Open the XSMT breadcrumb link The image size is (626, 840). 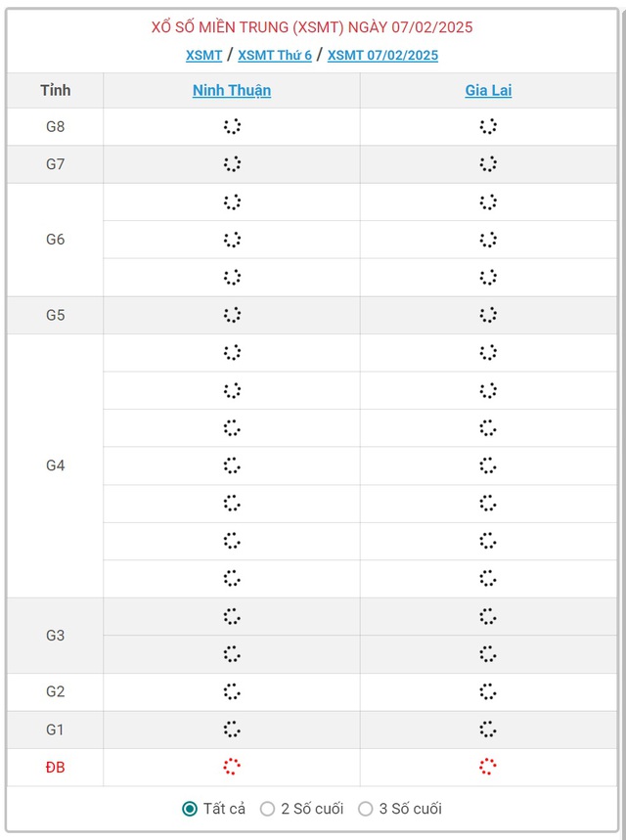pos(203,55)
